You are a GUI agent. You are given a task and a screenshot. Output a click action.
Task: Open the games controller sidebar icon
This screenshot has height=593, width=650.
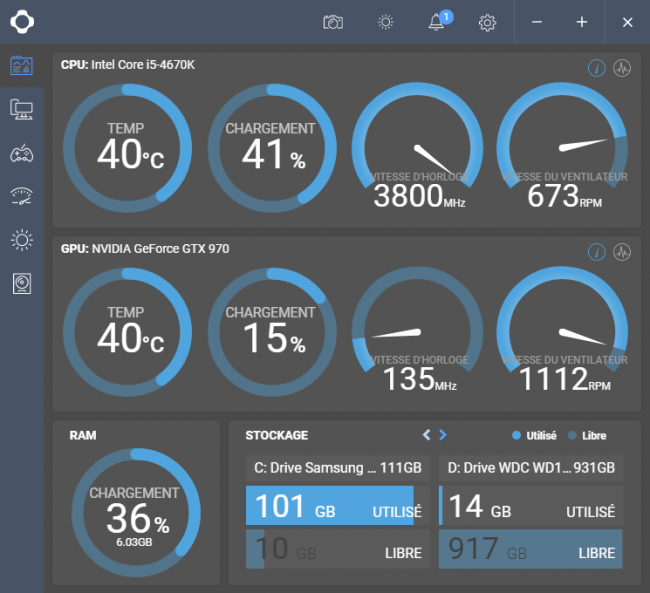pyautogui.click(x=22, y=153)
